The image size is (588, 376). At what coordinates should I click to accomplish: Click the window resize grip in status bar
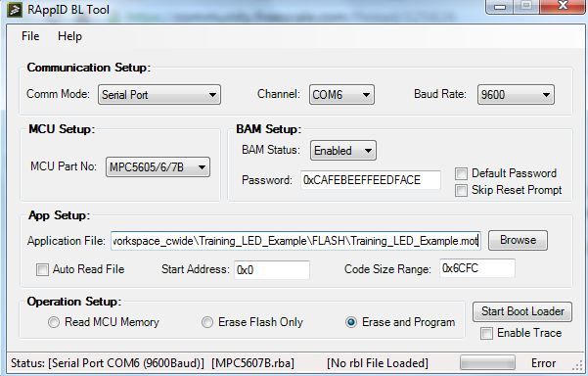[577, 365]
